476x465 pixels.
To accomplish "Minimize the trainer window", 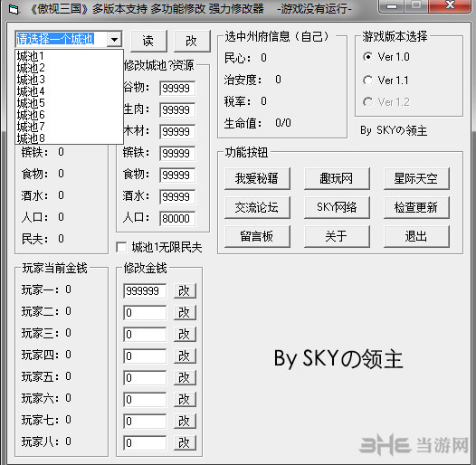I will pyautogui.click(x=392, y=6).
